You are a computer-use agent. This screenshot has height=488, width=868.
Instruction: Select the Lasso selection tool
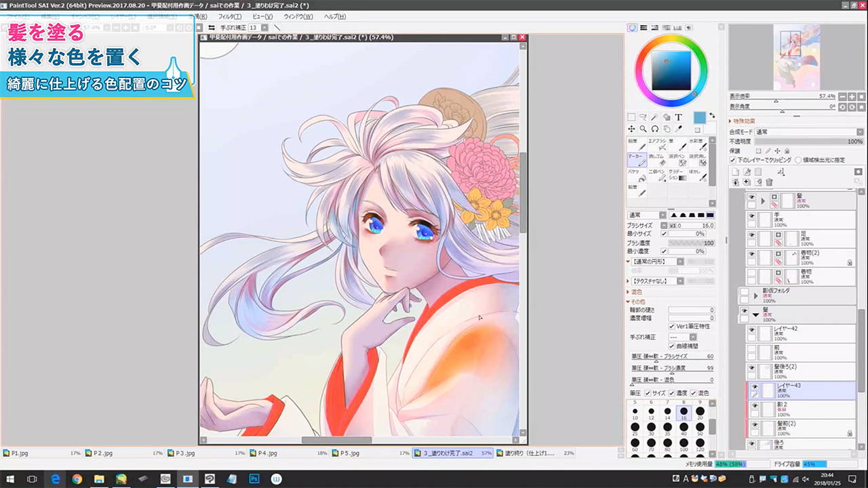point(643,117)
